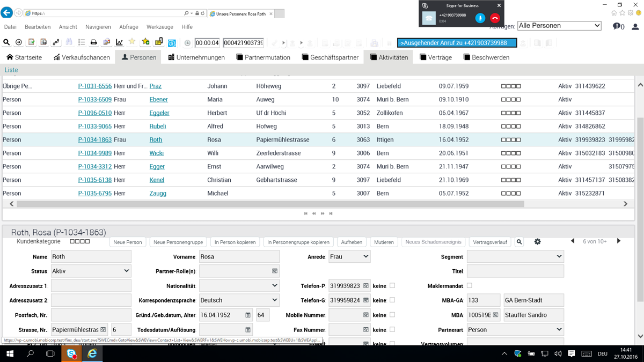Screen dimensions: 644x362
Task: Enable the Maklermandat checkbox
Action: pyautogui.click(x=470, y=286)
